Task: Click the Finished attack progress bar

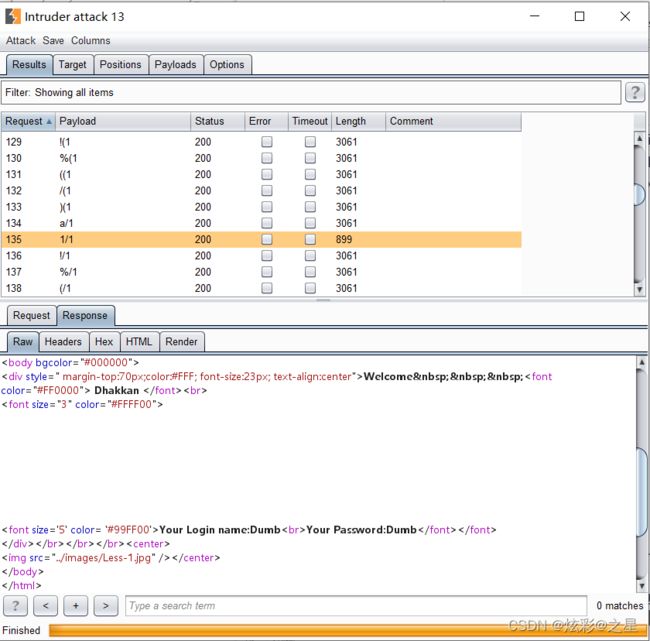Action: pos(347,630)
